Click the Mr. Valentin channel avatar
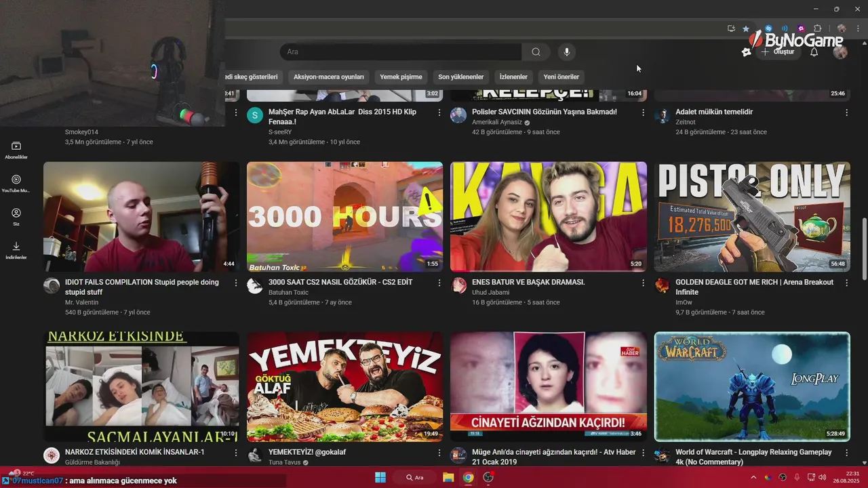Image resolution: width=868 pixels, height=488 pixels. [52, 285]
